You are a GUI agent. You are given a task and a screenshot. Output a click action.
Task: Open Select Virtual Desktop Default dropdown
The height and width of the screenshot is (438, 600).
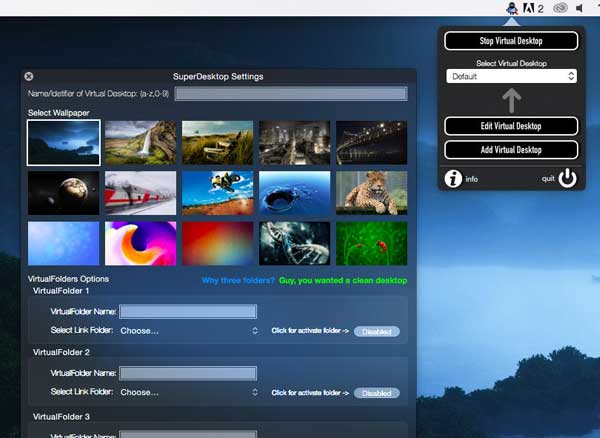(x=511, y=76)
